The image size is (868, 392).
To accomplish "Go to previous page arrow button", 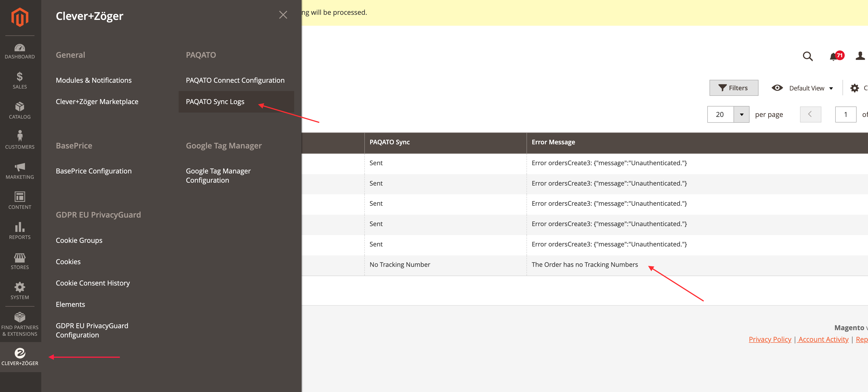I will [810, 114].
